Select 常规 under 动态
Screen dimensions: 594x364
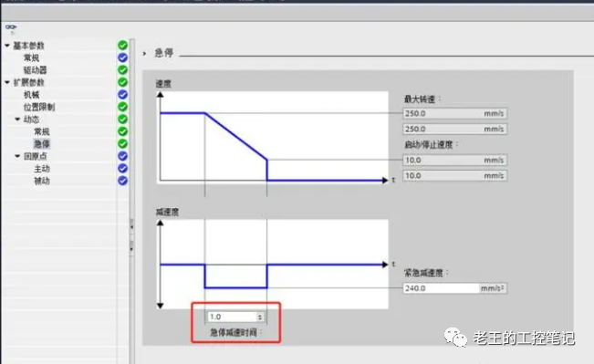pos(42,131)
